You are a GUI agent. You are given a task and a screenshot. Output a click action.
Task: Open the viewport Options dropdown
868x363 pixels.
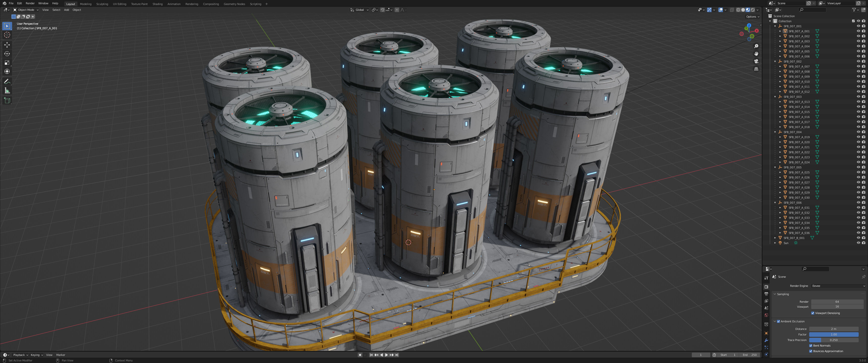tap(752, 16)
